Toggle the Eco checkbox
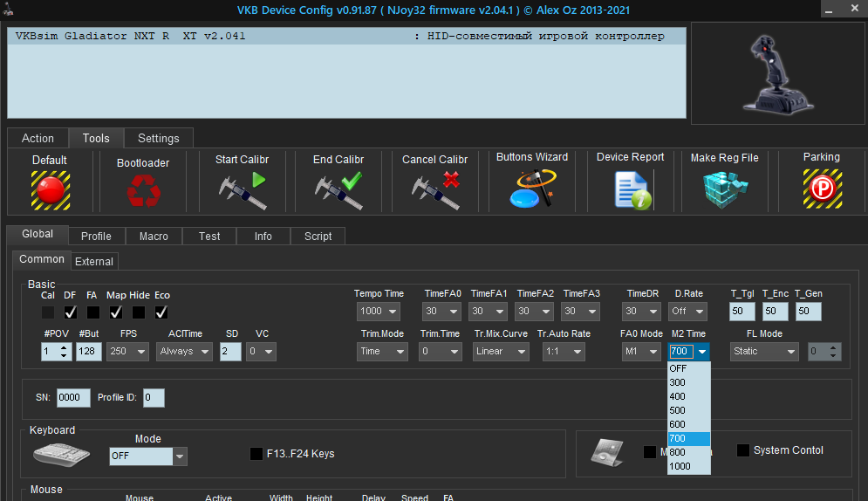This screenshot has height=501, width=868. pyautogui.click(x=161, y=312)
